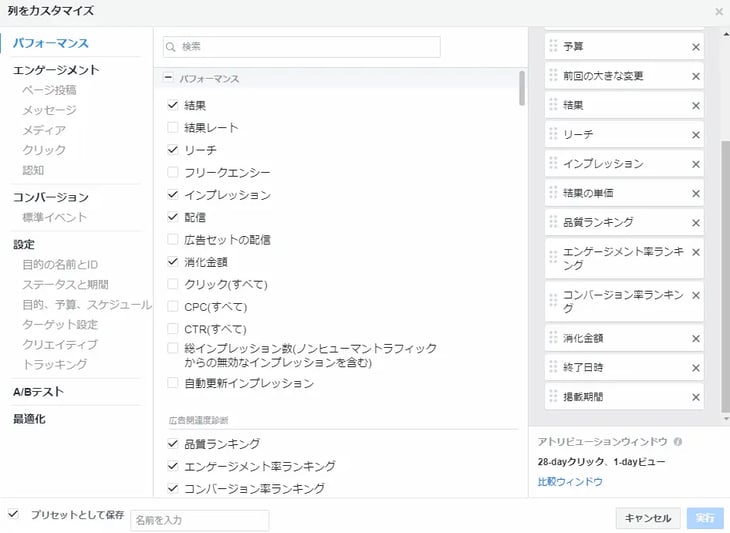
Task: Click the 実行 button
Action: click(x=705, y=518)
